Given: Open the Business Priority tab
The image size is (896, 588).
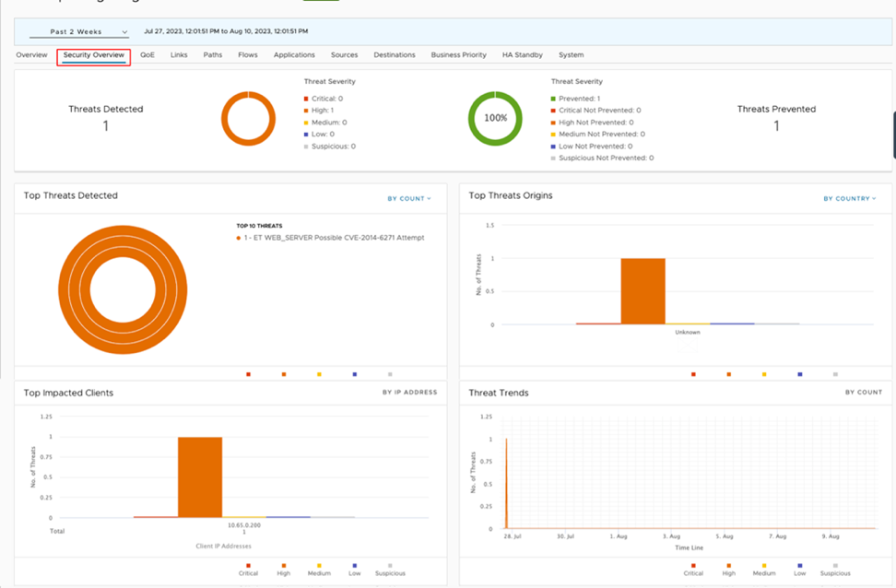Looking at the screenshot, I should click(x=458, y=55).
